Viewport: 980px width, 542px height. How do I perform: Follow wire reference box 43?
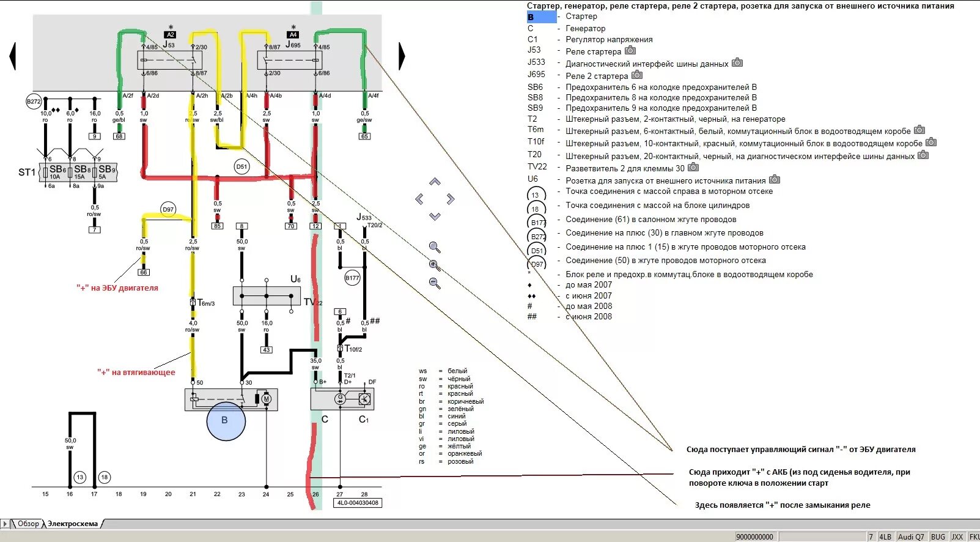[x=266, y=350]
